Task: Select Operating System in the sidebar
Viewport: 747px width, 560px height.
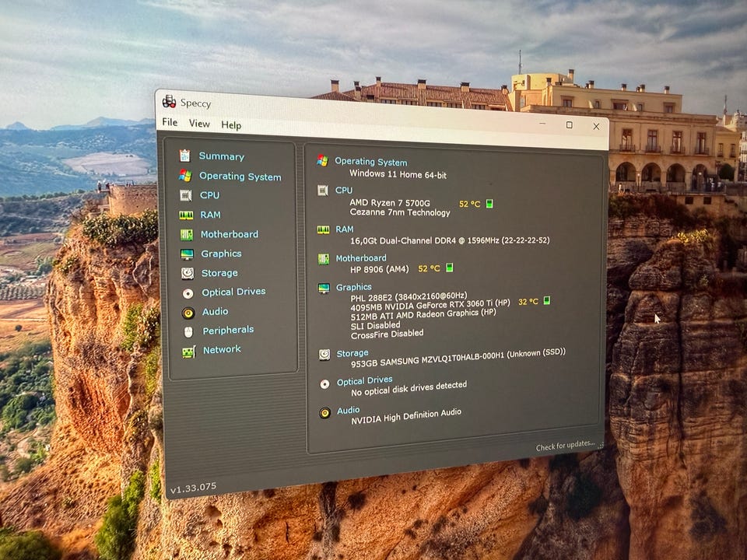Action: click(x=240, y=177)
